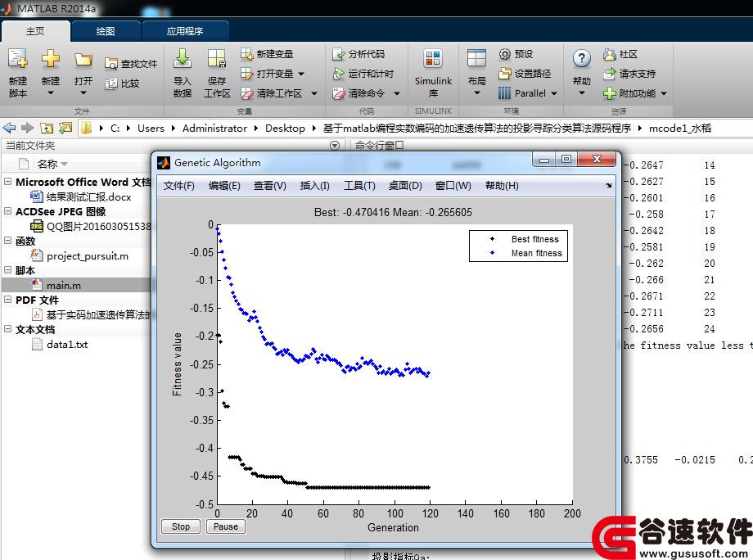Click the 比较 compare icon
753x560 pixels.
coord(111,84)
